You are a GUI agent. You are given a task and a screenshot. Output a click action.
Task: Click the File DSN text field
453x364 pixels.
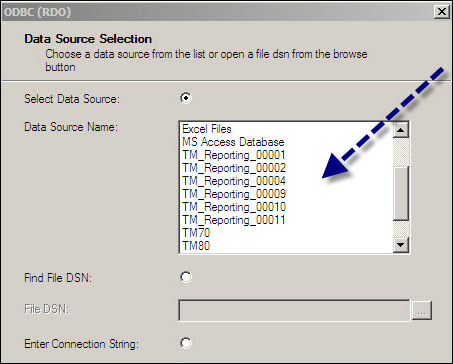(x=294, y=310)
